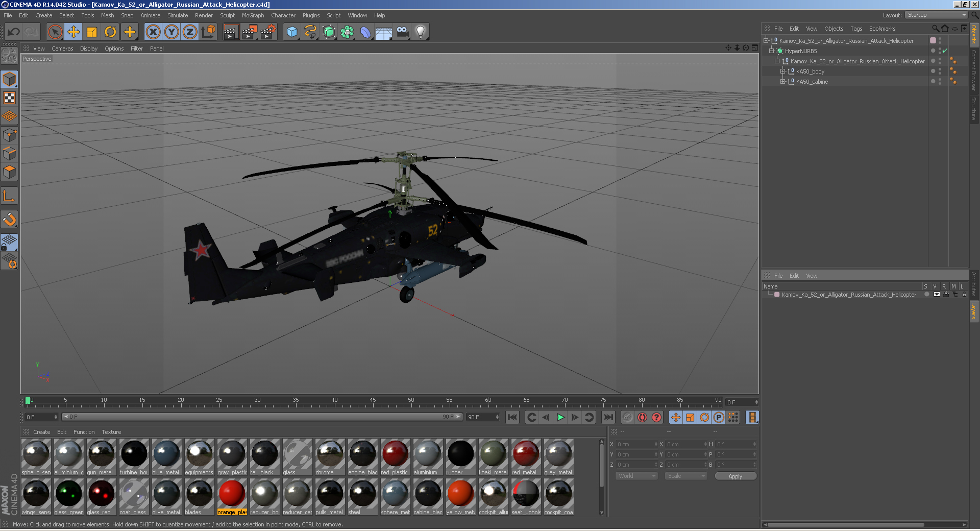Add HyperNURBS generator icon

329,32
